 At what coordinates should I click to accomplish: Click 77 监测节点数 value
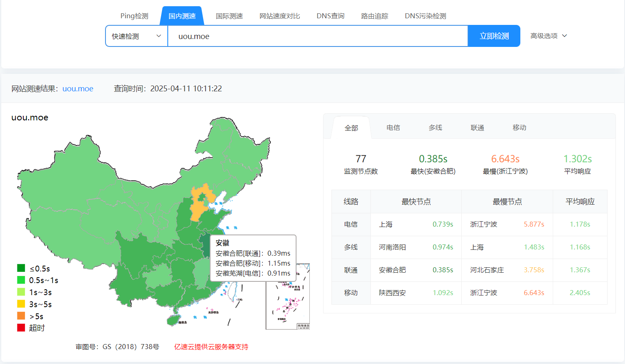[x=361, y=159]
